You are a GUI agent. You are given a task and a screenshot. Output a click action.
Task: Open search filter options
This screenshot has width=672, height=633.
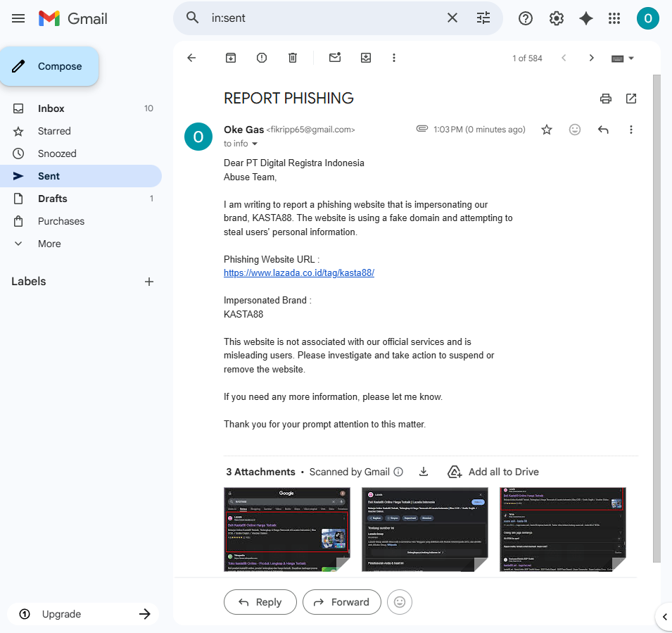point(483,18)
